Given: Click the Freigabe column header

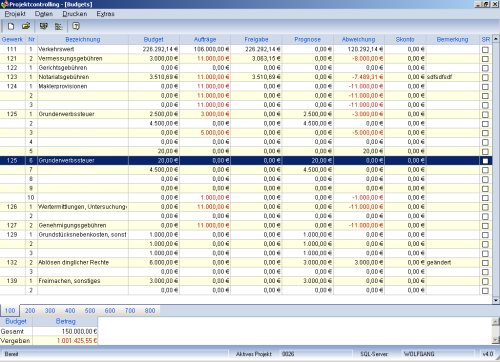Looking at the screenshot, I should point(256,39).
